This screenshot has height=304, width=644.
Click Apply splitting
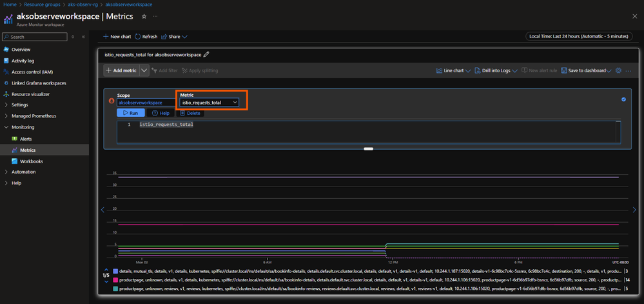click(x=200, y=70)
